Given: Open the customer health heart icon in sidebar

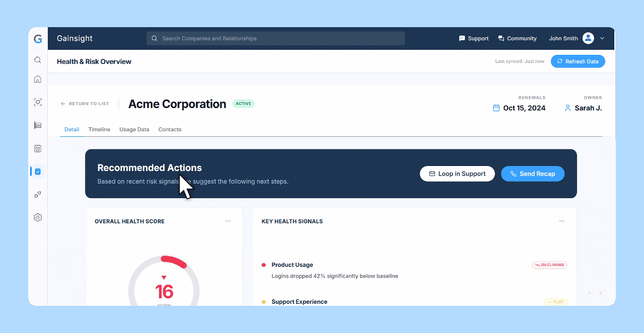Looking at the screenshot, I should [x=38, y=102].
